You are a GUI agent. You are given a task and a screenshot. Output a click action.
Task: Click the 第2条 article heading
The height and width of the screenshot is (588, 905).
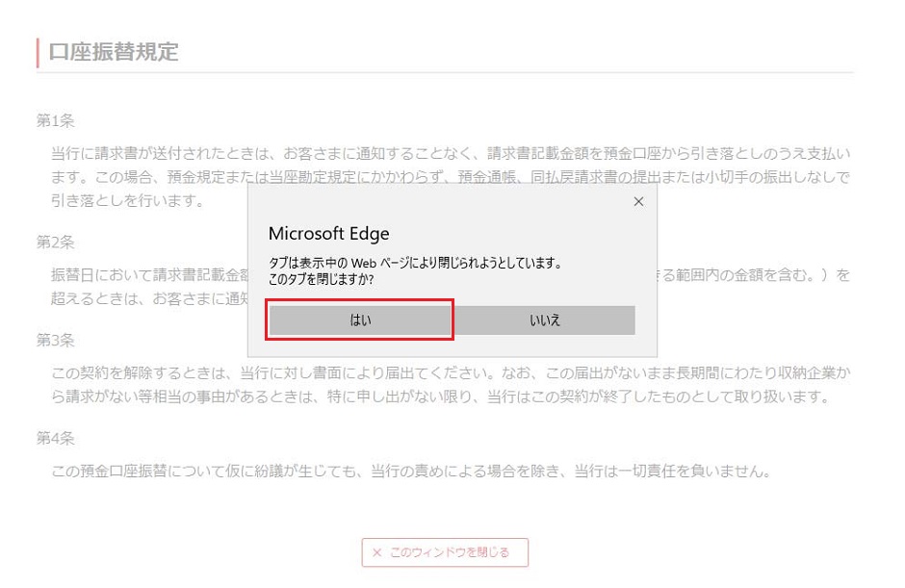tap(56, 242)
